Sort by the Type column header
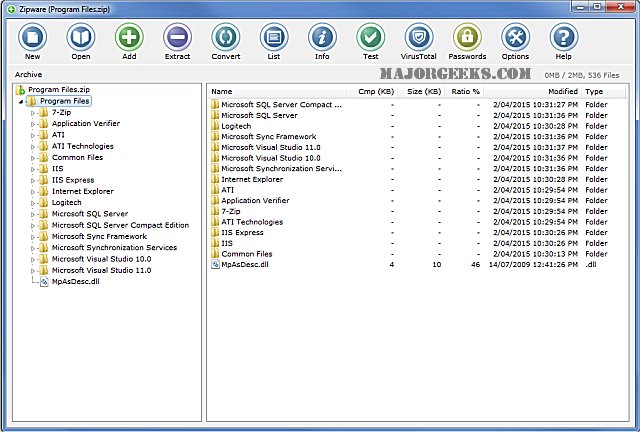The height and width of the screenshot is (432, 640). pyautogui.click(x=603, y=91)
